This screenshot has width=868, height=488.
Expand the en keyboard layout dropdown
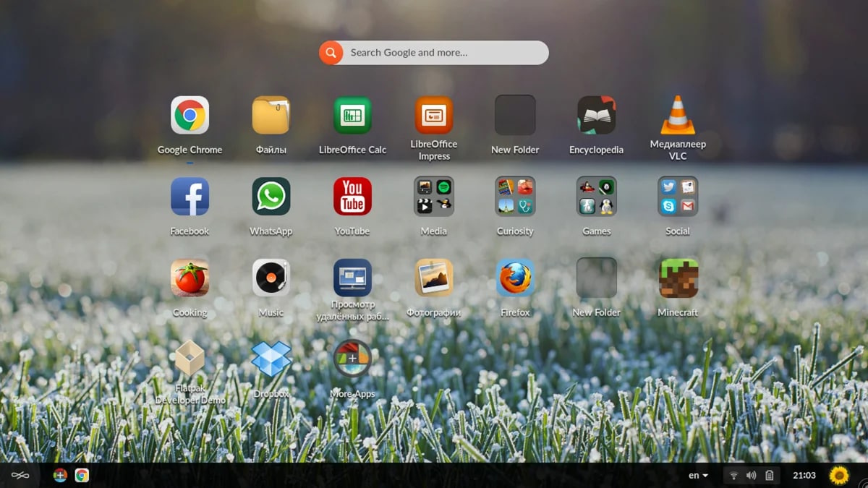pyautogui.click(x=698, y=475)
